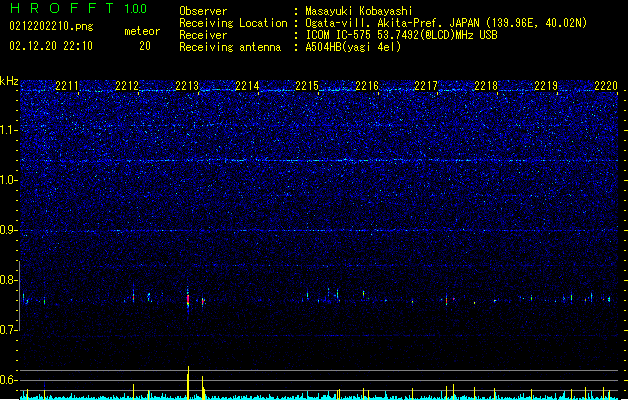Screen dimensions: 629x400
Task: Click the Receiving Location label
Action: coord(233,23)
